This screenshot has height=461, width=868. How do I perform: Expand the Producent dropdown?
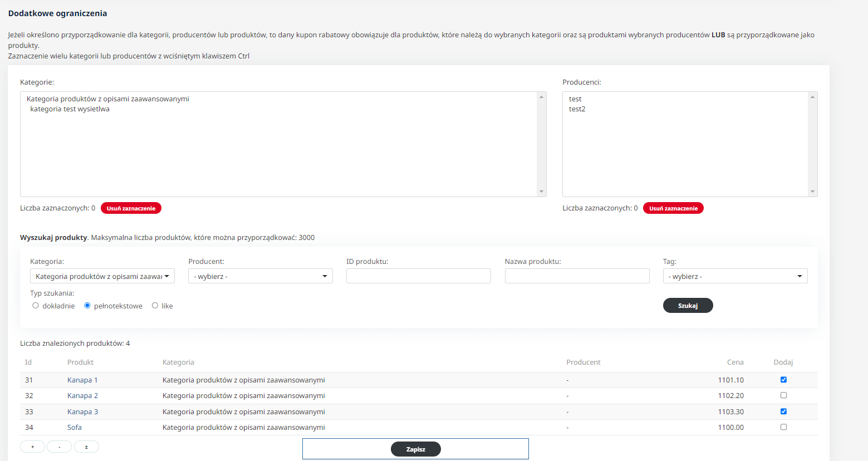(260, 276)
